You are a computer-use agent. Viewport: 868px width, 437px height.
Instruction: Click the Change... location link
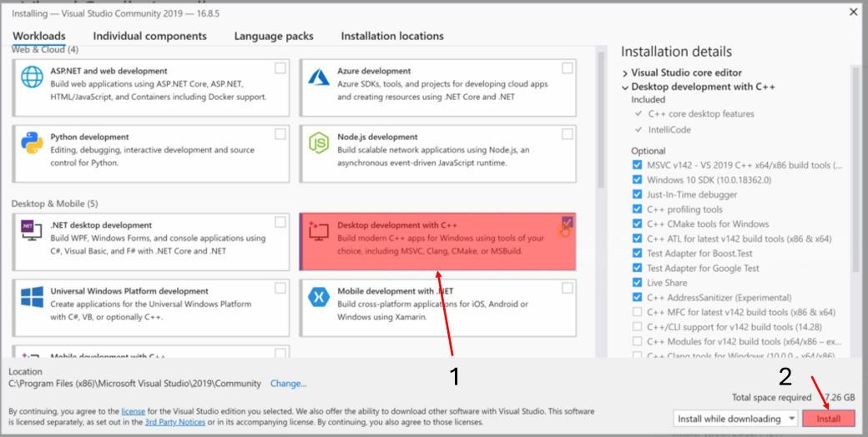pos(289,384)
